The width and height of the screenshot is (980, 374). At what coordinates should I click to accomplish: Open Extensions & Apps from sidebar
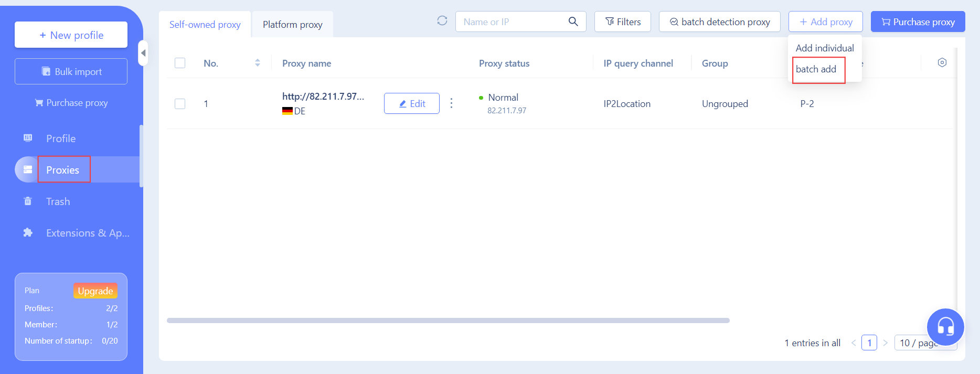[x=87, y=233]
